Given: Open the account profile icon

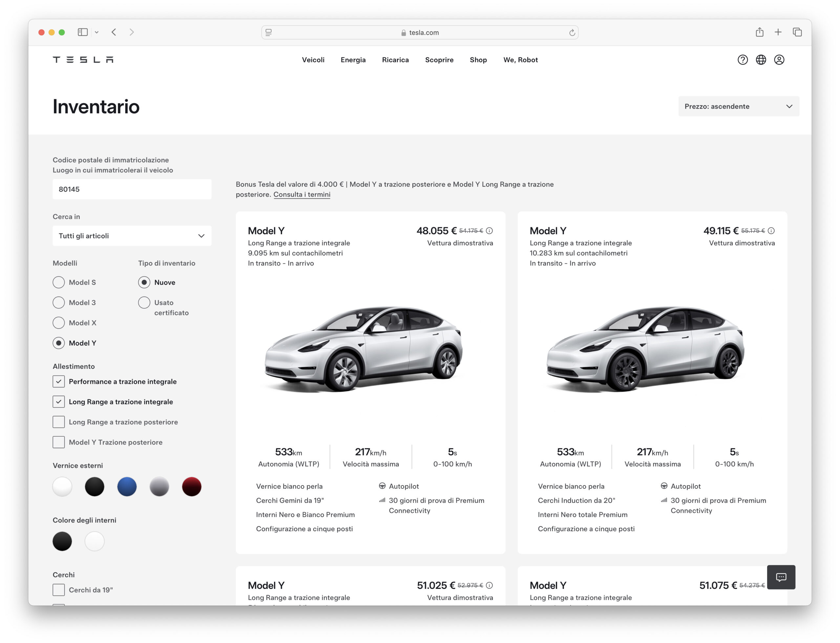Looking at the screenshot, I should 779,60.
